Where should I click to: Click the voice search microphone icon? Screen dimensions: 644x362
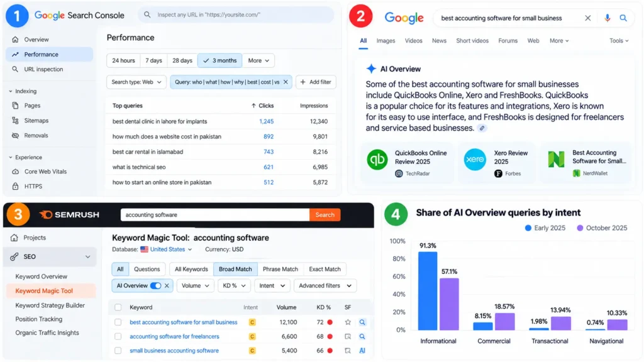[607, 18]
